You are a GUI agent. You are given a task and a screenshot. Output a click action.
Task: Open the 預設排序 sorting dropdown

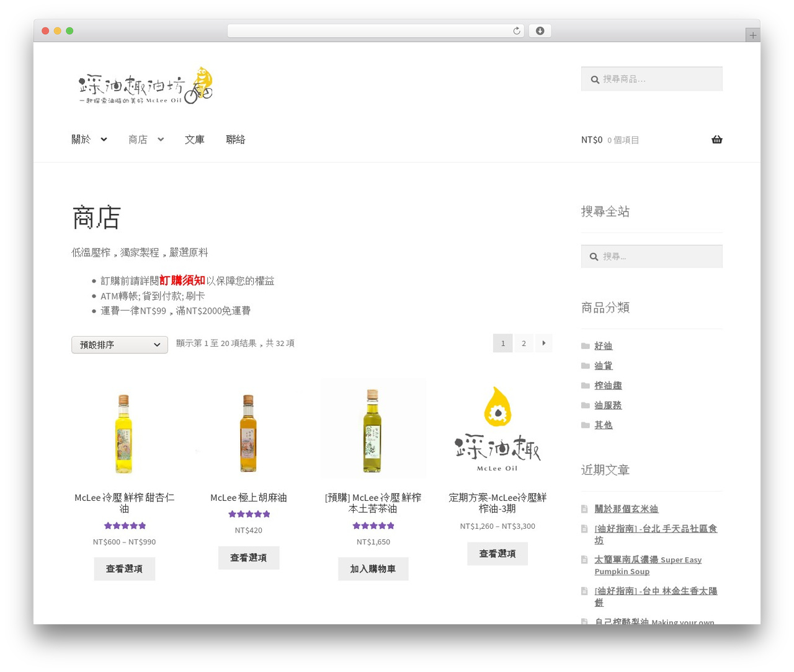[120, 345]
